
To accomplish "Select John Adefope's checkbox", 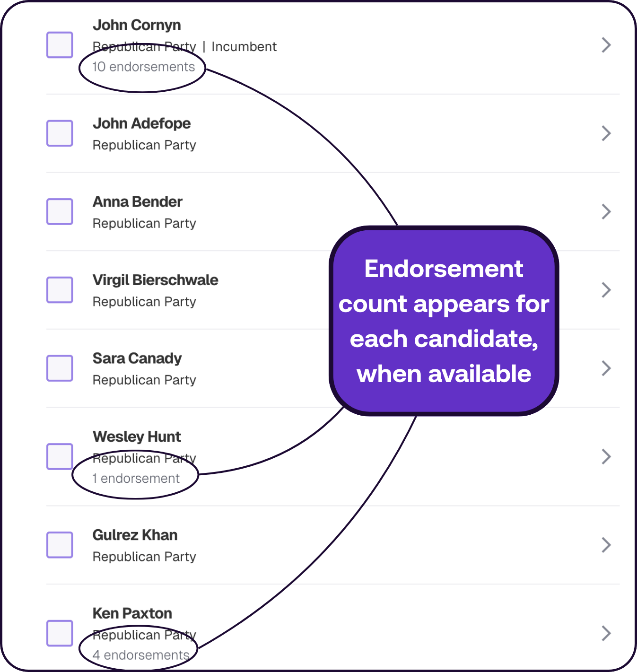I will pyautogui.click(x=60, y=133).
